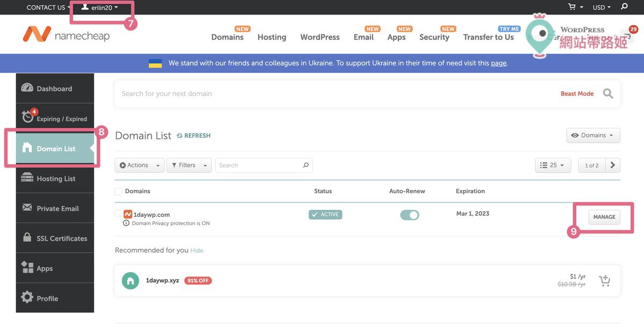Click the SSL Certificates padlock icon

click(x=27, y=237)
